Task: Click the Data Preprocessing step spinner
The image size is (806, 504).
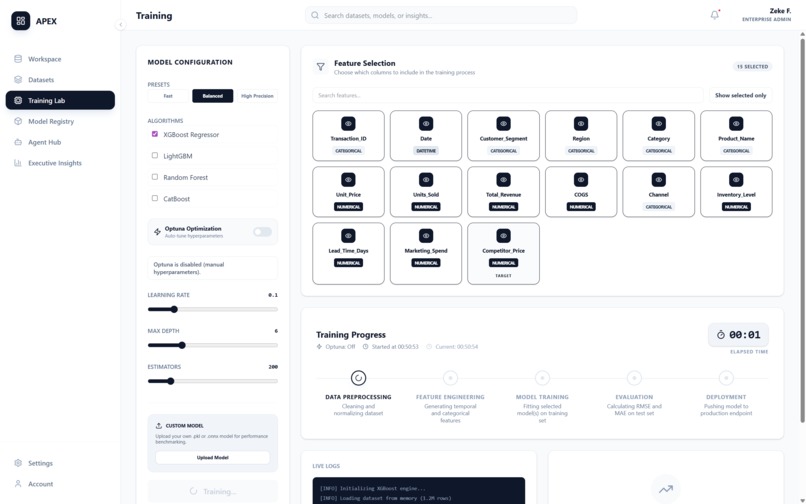Action: [358, 378]
